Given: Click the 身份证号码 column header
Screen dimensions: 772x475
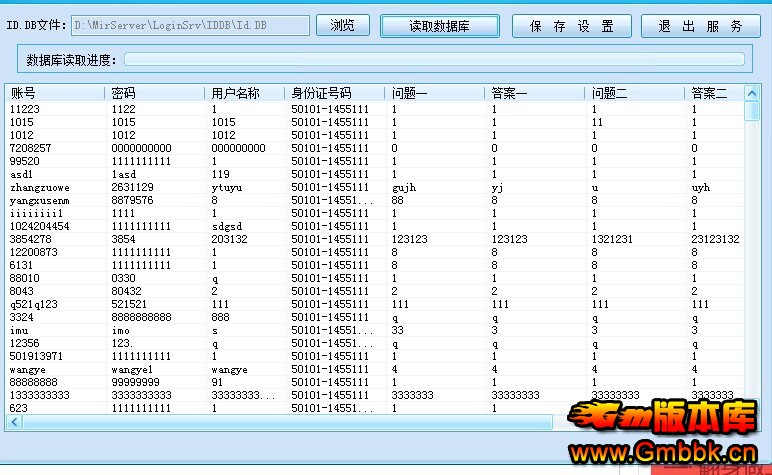Looking at the screenshot, I should point(335,93).
